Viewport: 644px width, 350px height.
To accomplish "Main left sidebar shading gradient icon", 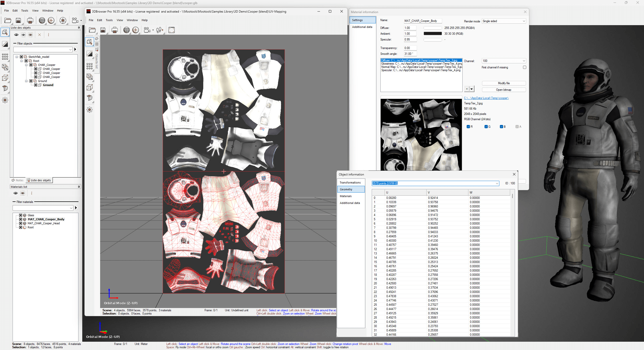I will pyautogui.click(x=5, y=44).
